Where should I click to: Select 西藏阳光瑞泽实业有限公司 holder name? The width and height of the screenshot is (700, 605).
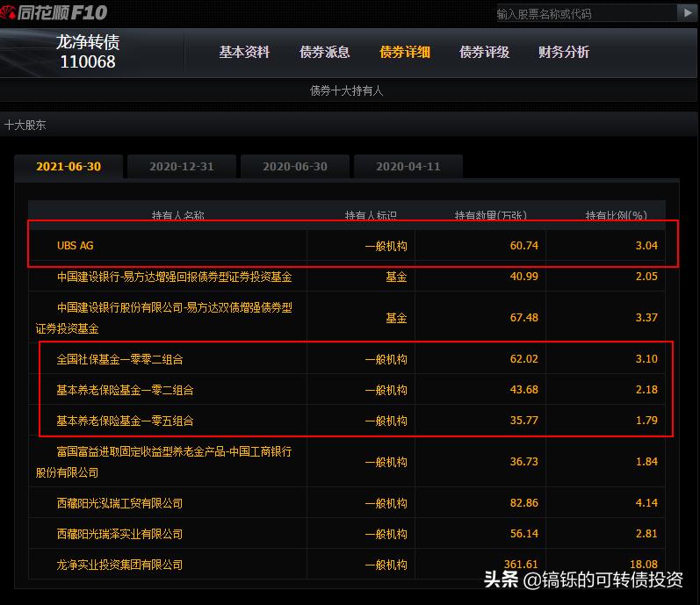point(119,534)
